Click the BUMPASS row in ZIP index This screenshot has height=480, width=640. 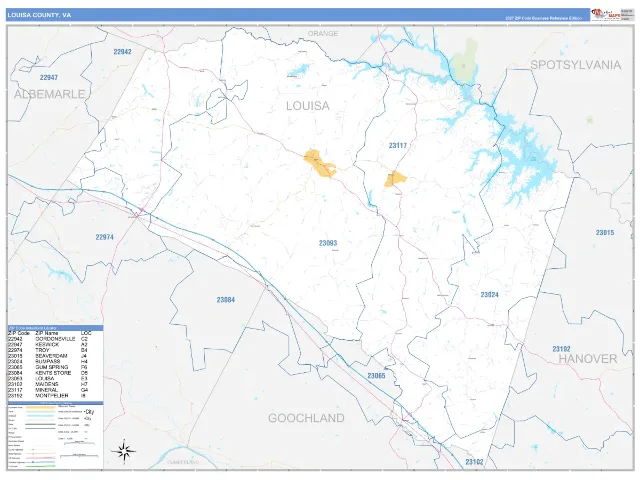[55, 362]
